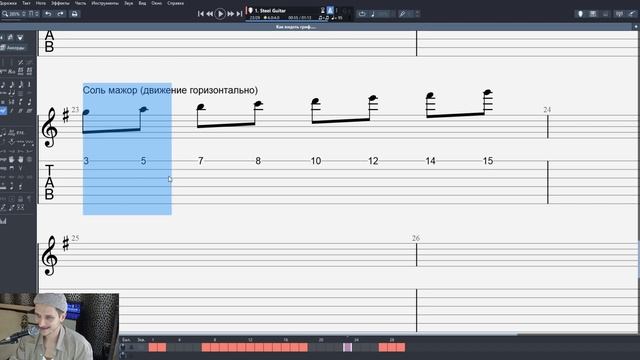Open the page layout dropdown
640x360 pixels.
[34, 14]
